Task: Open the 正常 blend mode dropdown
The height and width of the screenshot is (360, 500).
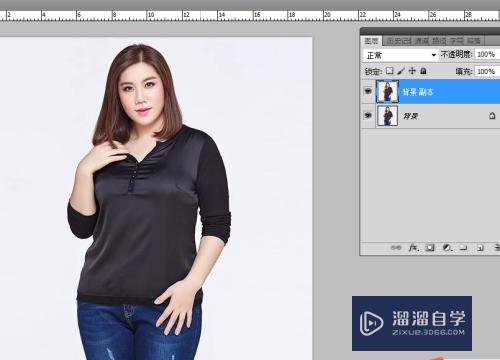Action: 400,55
